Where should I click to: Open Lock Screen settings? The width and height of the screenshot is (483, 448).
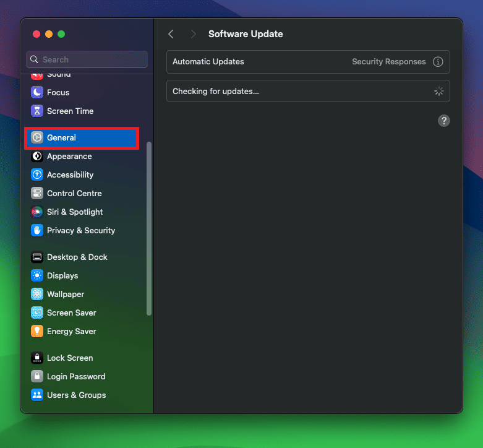82,358
